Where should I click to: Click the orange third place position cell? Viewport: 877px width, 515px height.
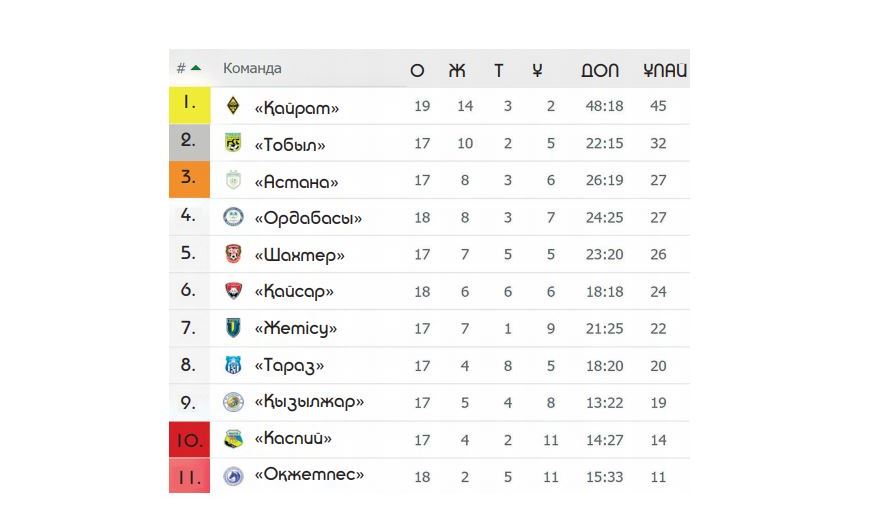189,180
